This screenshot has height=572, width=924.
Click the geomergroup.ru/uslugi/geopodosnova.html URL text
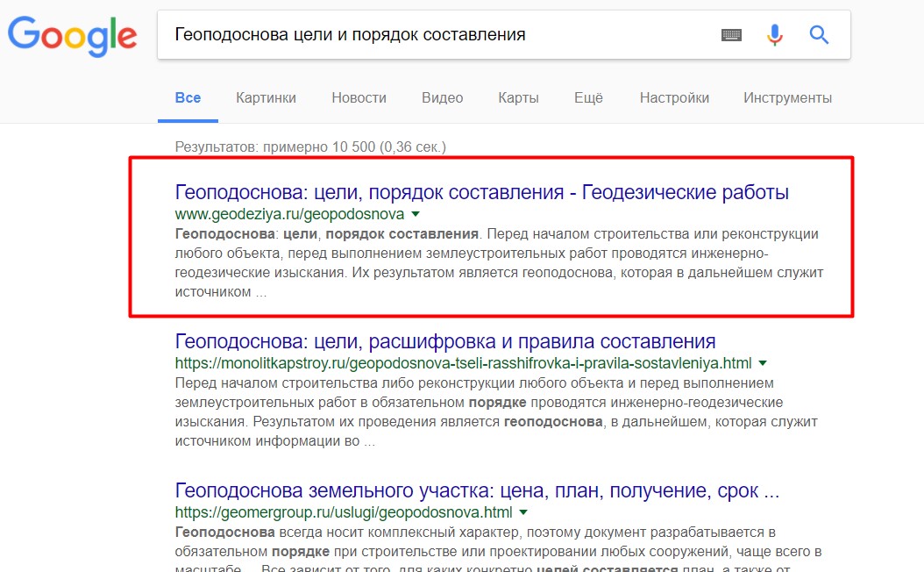[344, 512]
